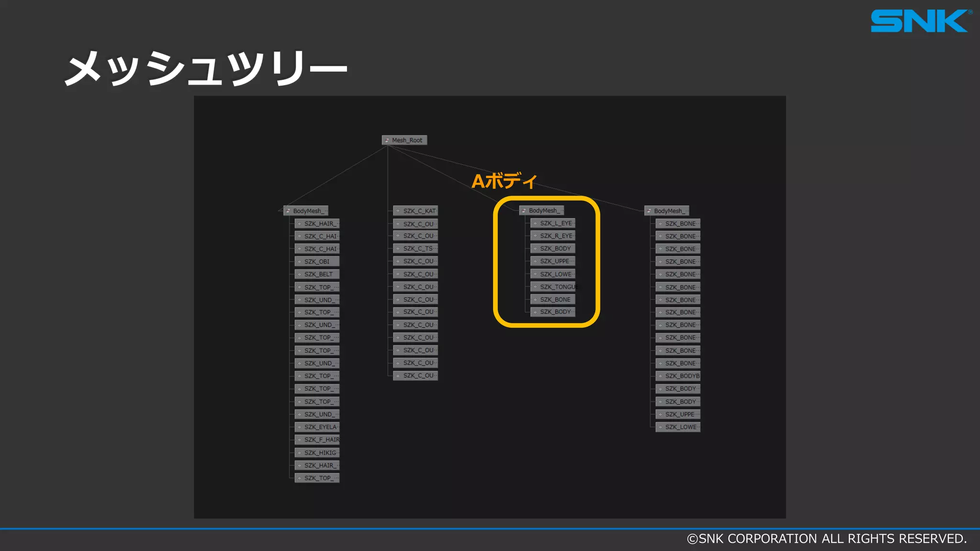Select the SZK_C_KAT node

click(415, 211)
